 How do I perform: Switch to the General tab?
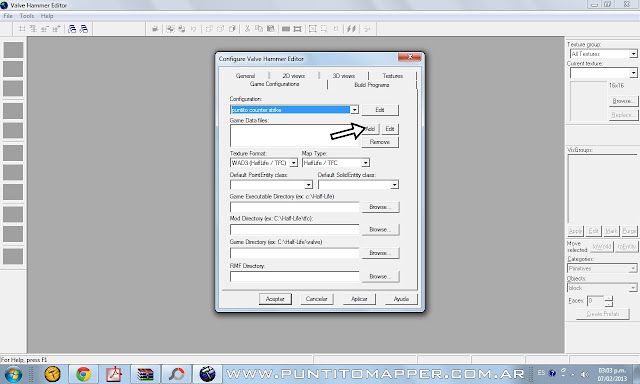tap(245, 76)
